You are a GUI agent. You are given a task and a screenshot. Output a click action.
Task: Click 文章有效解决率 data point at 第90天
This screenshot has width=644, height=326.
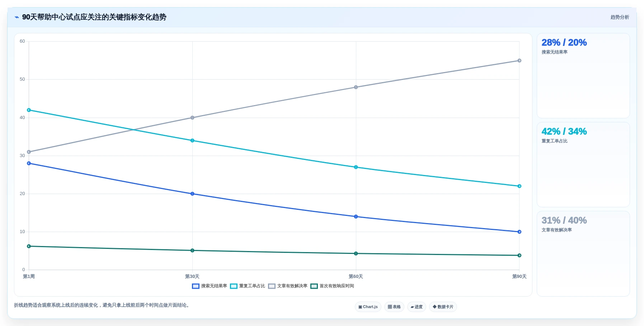[519, 61]
